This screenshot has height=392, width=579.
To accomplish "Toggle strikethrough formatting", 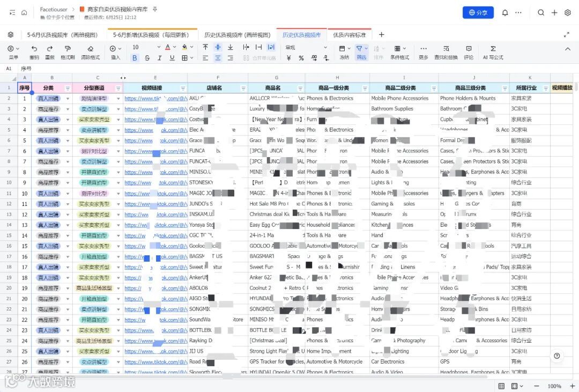I will coord(147,57).
